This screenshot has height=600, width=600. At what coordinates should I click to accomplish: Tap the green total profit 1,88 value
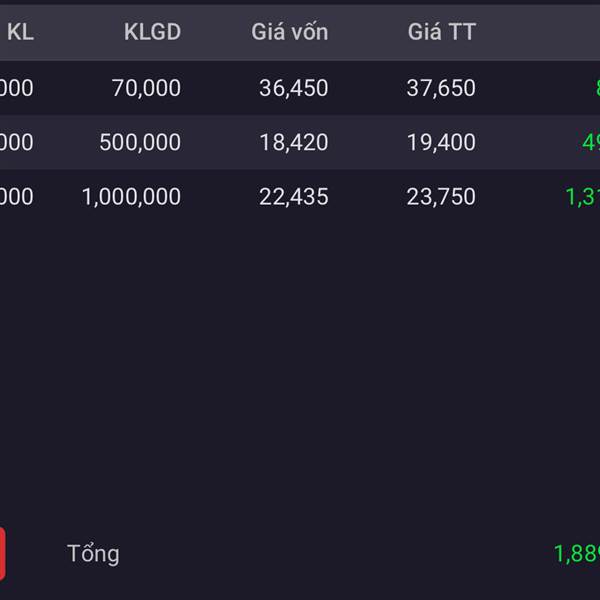coord(577,554)
